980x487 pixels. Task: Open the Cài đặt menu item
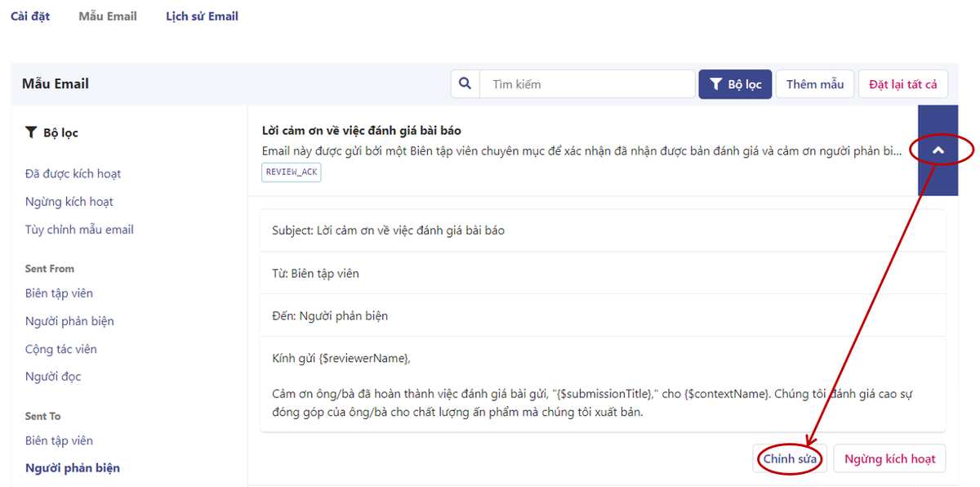pyautogui.click(x=30, y=16)
